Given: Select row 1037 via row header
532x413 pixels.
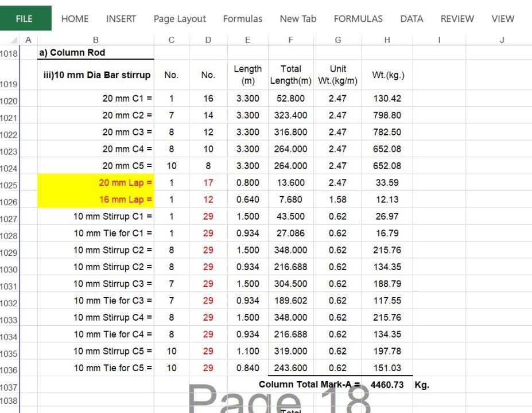Looking at the screenshot, I should pos(9,387).
